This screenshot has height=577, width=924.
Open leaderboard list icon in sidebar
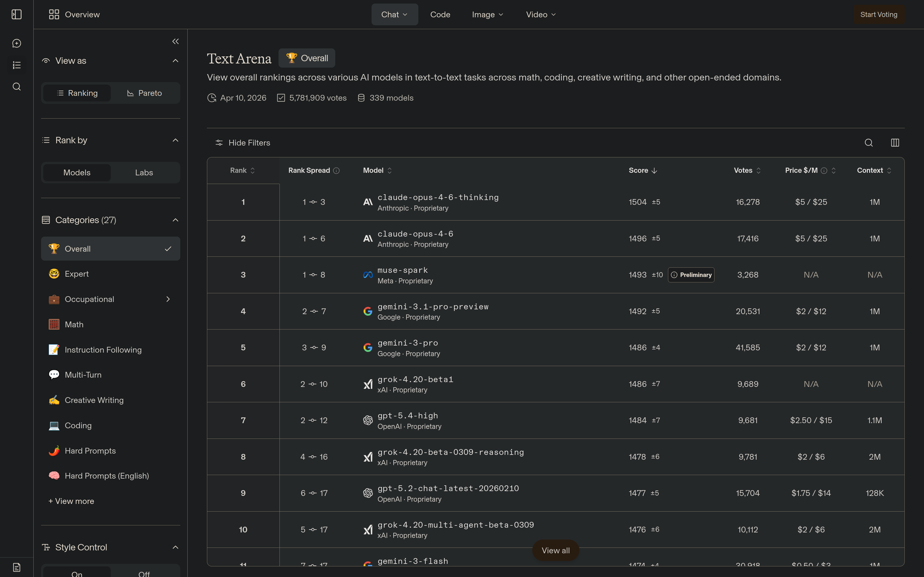16,65
